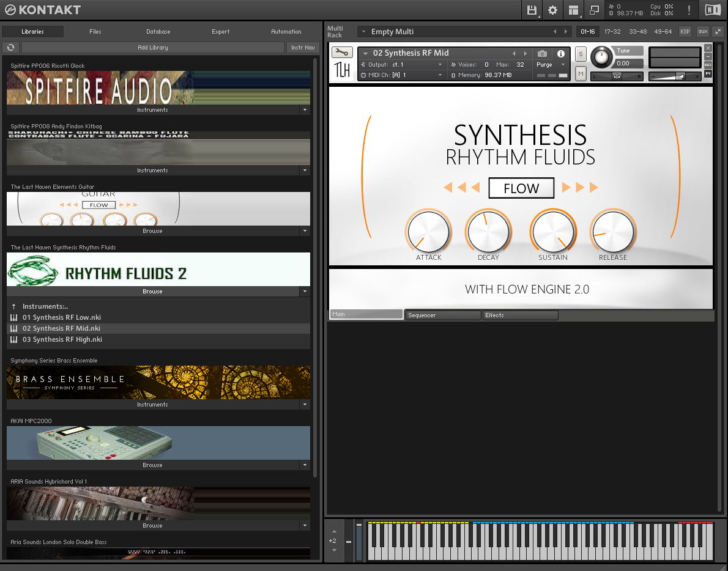Toggle the FLOW engine button
728x571 pixels.
tap(521, 188)
